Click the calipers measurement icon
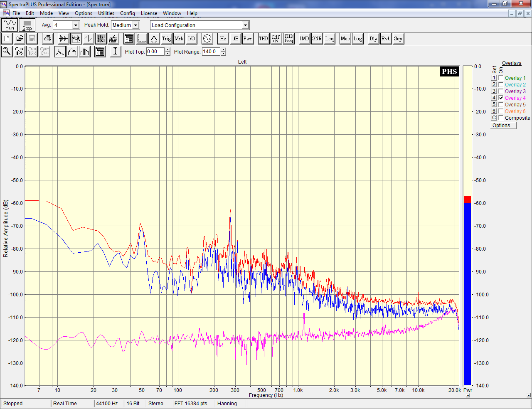 pos(154,39)
